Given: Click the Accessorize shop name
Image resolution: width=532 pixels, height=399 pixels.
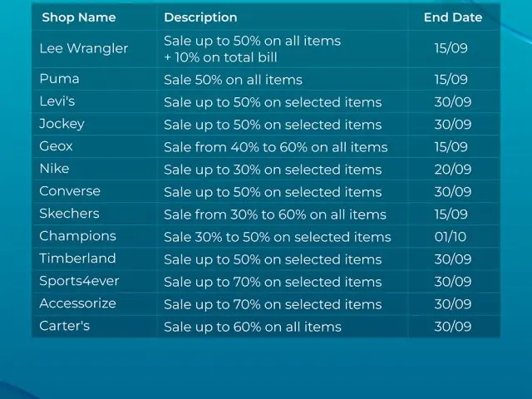Looking at the screenshot, I should click(77, 303).
